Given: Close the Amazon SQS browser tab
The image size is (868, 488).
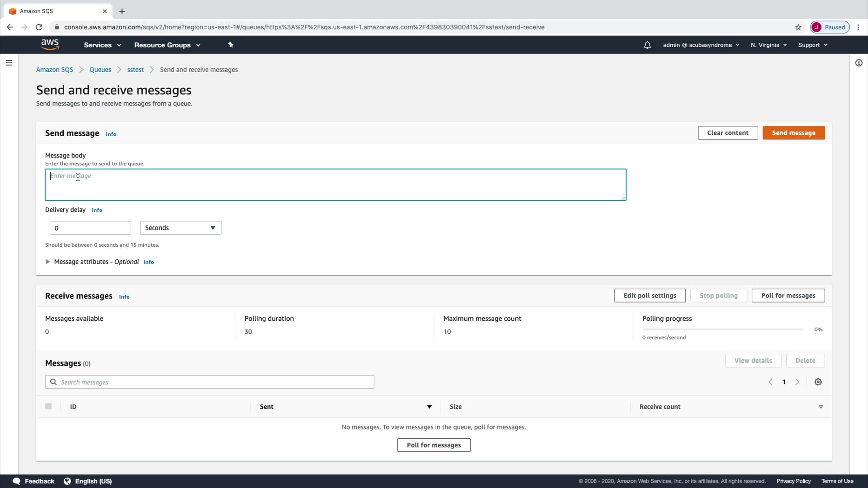Looking at the screenshot, I should [105, 11].
